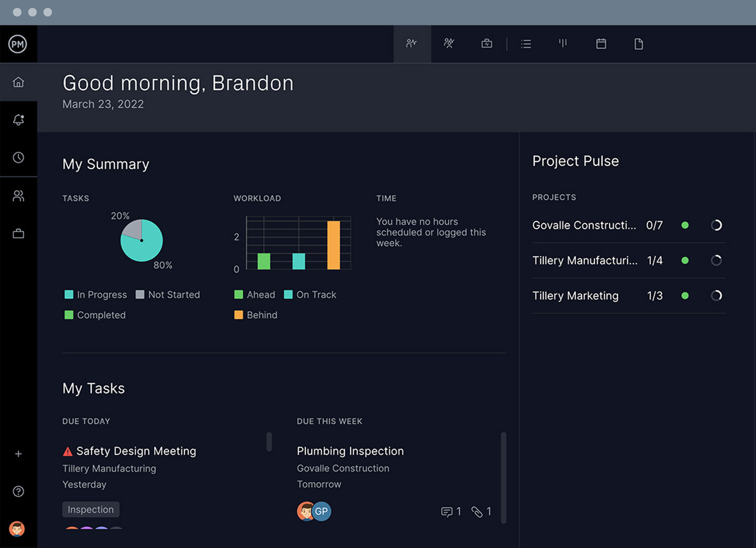Viewport: 756px width, 548px height.
Task: Open the timesheets clock icon in sidebar
Action: click(18, 157)
